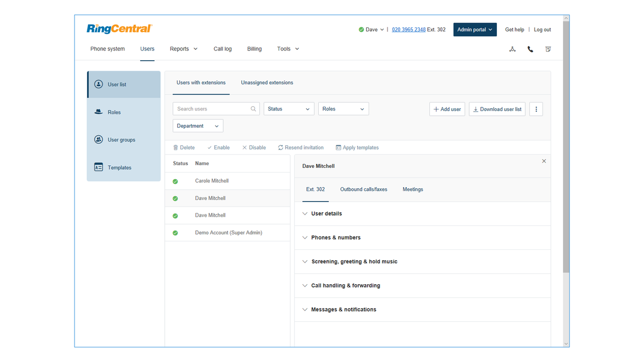Open the notes icon in the top toolbar

tap(548, 49)
